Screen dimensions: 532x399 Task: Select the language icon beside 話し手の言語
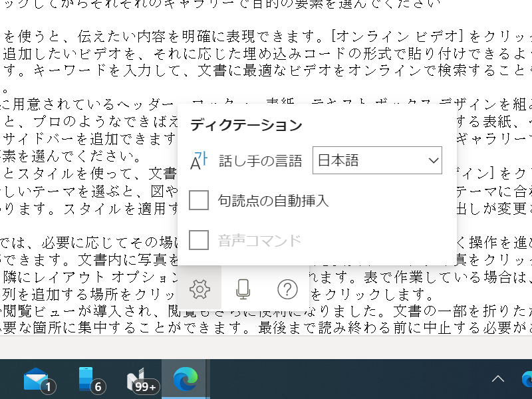coord(198,160)
